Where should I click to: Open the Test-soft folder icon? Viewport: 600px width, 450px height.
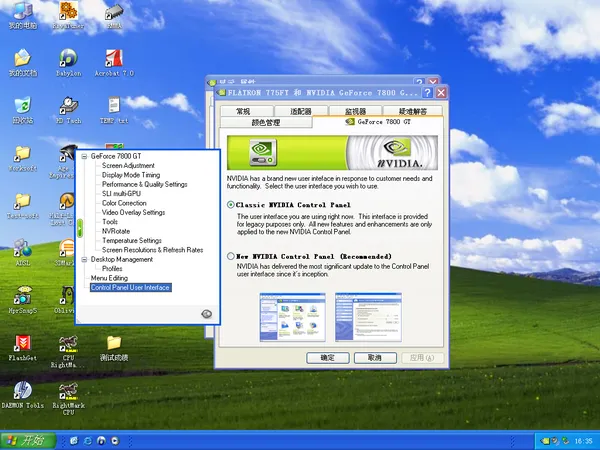(x=23, y=205)
